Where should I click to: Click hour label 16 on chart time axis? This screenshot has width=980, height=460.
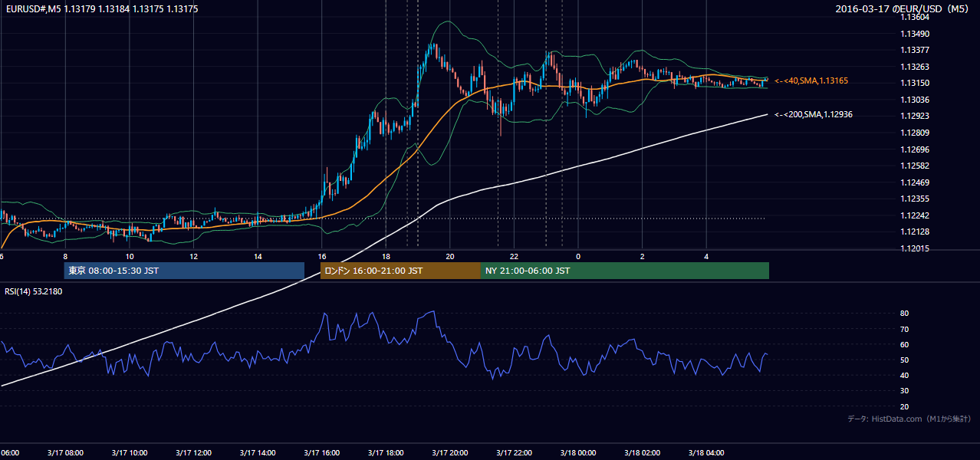322,256
